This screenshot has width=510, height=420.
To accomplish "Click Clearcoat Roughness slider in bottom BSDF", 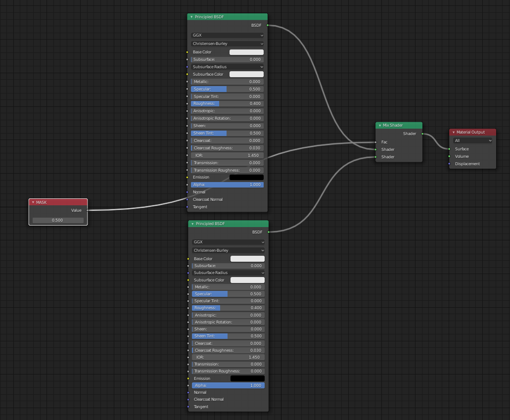I will pyautogui.click(x=229, y=350).
